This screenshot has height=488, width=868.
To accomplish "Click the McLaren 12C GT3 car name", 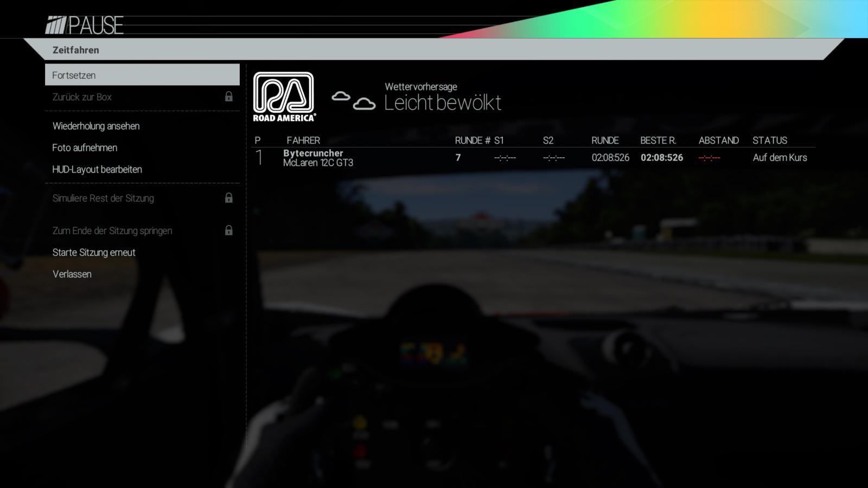I will [318, 163].
